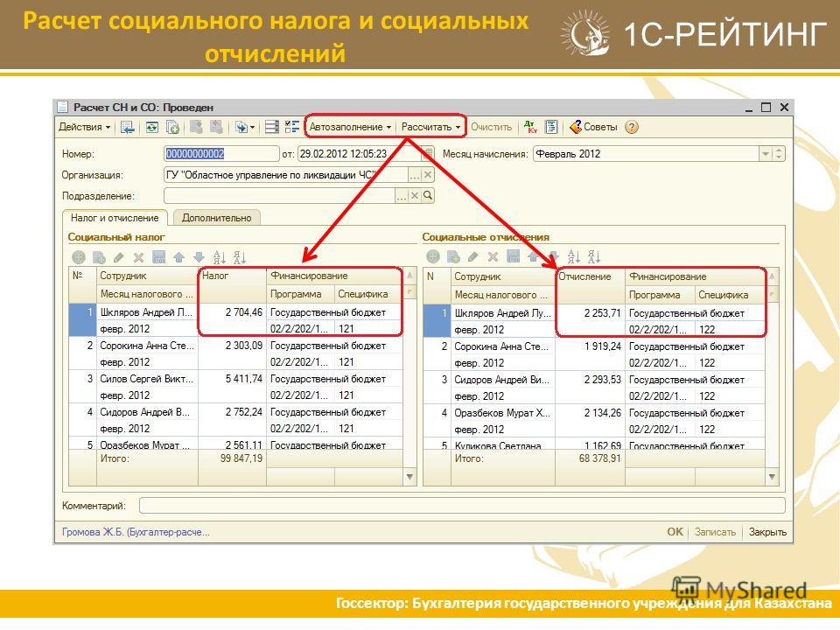Screen dimensions: 840x630
Task: Clear the Организация field with X
Action: pyautogui.click(x=428, y=175)
